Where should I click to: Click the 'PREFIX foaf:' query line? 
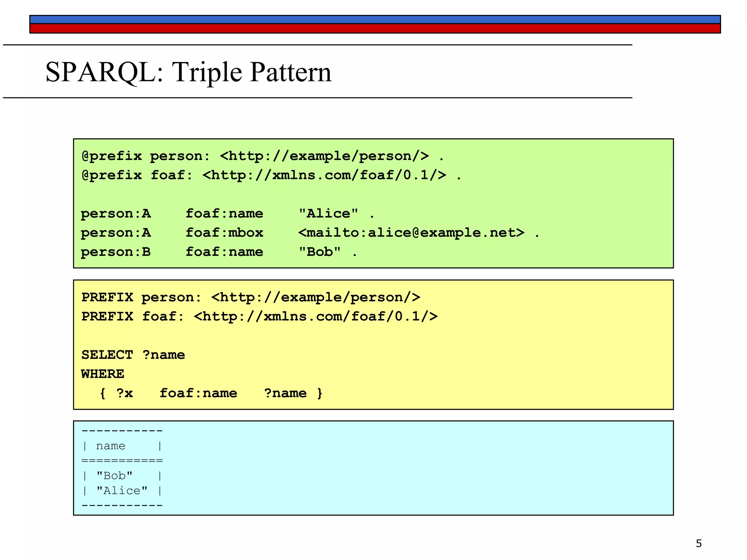(x=260, y=316)
